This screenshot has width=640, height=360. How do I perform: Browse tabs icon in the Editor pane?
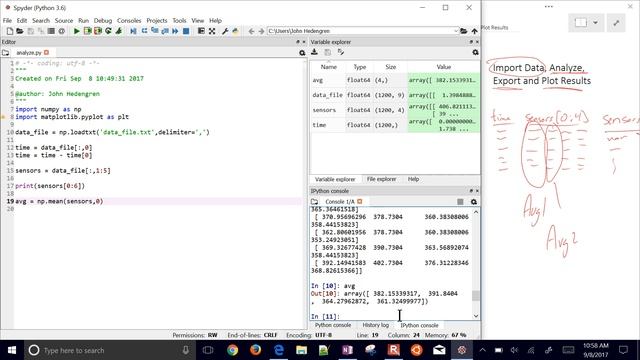[x=5, y=53]
